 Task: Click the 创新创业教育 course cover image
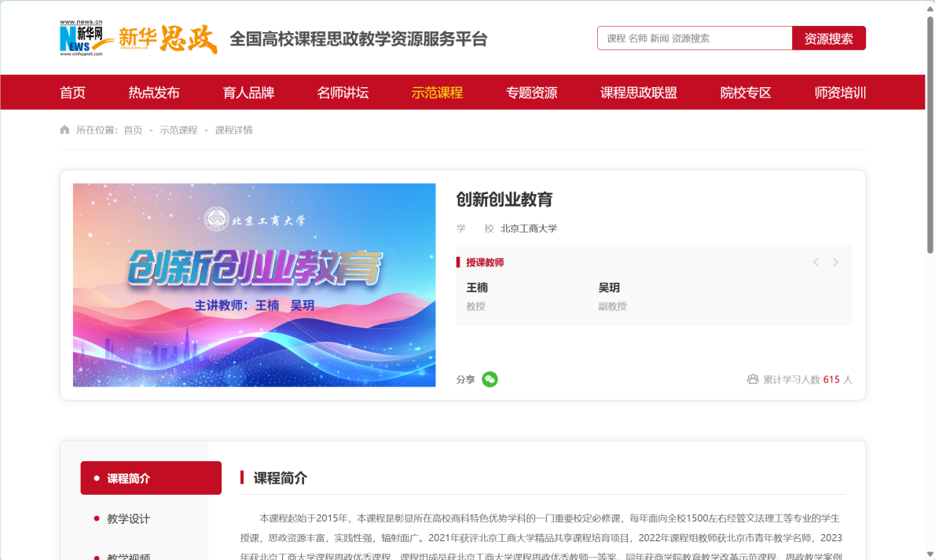pos(254,284)
